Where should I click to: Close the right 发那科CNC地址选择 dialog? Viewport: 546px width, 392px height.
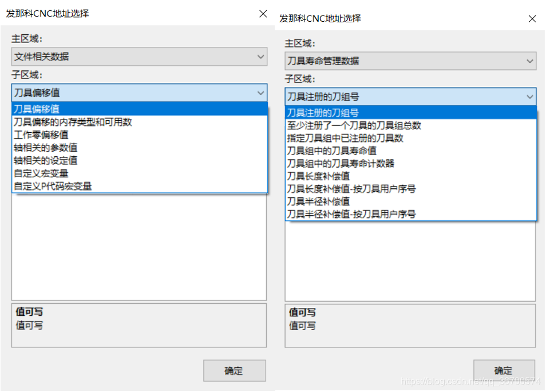532,18
